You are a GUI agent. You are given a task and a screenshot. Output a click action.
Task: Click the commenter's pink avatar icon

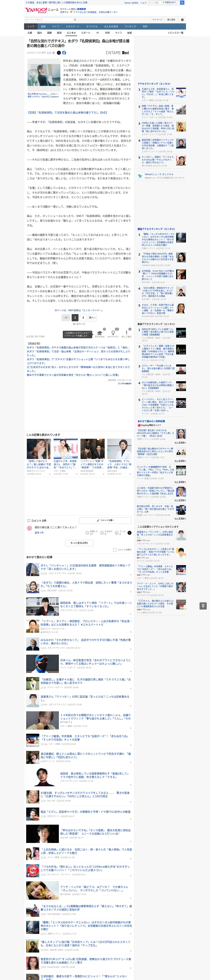tap(29, 528)
